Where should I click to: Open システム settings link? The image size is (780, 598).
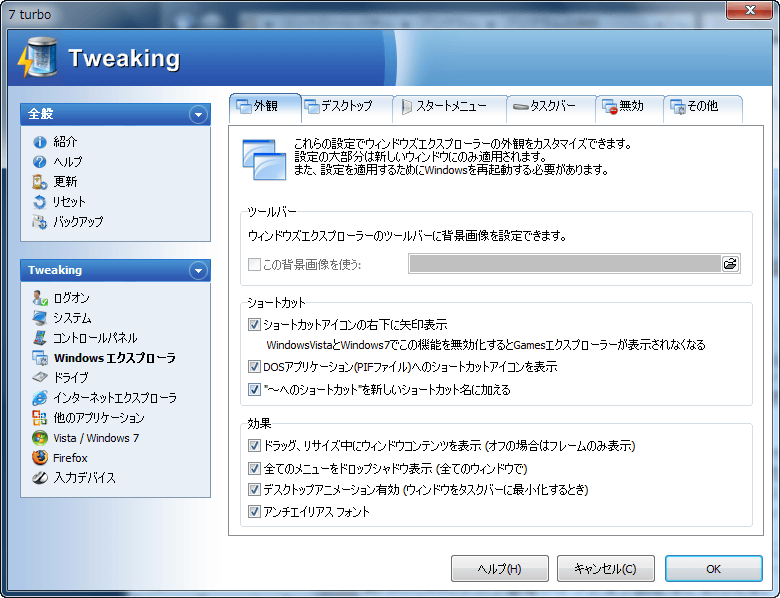click(x=72, y=318)
